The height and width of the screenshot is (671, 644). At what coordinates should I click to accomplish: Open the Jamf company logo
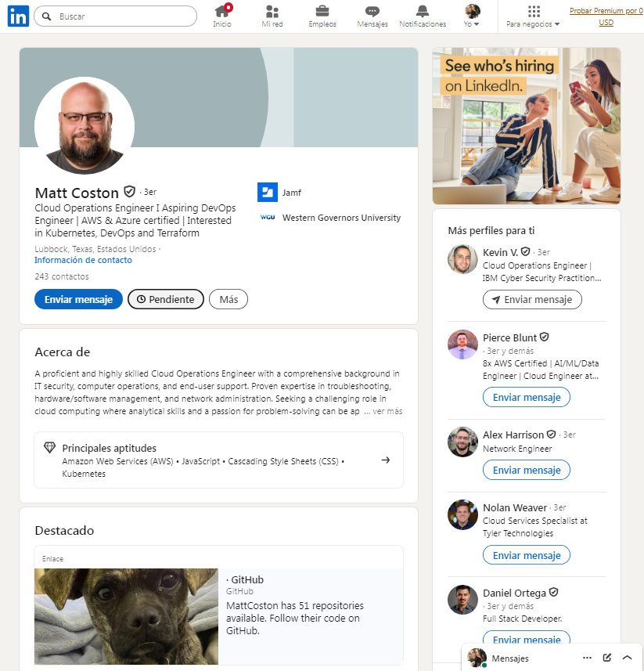pyautogui.click(x=268, y=192)
